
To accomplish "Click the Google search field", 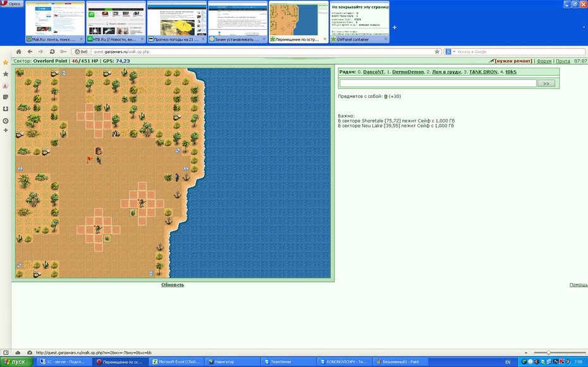I will pos(520,52).
